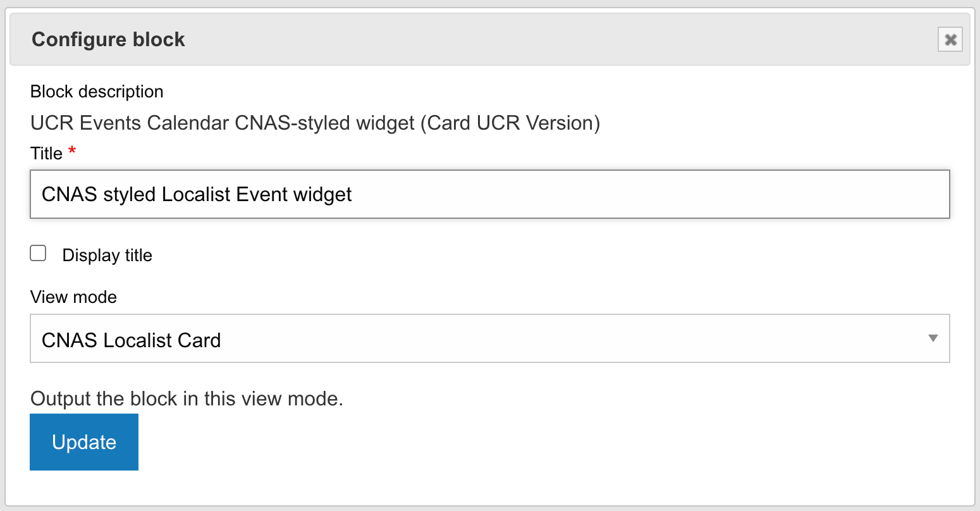Open the View mode dropdown

point(489,339)
